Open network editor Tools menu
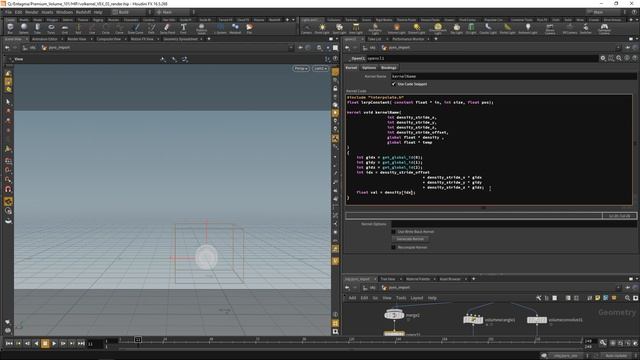This screenshot has height=360, width=640. [401, 298]
